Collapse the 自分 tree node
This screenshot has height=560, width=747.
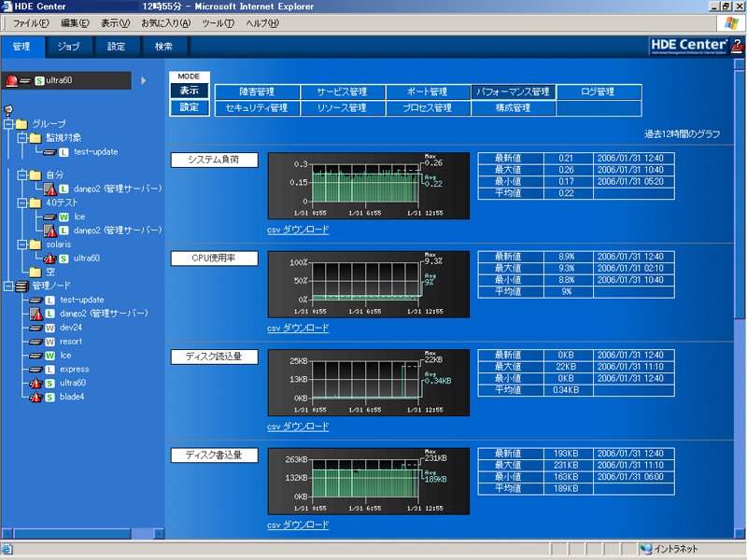pyautogui.click(x=22, y=175)
